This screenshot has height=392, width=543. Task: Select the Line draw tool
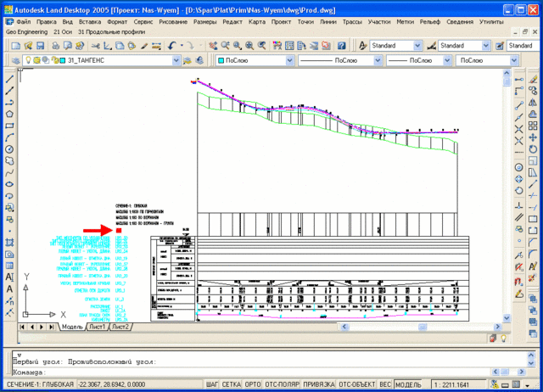[9, 79]
